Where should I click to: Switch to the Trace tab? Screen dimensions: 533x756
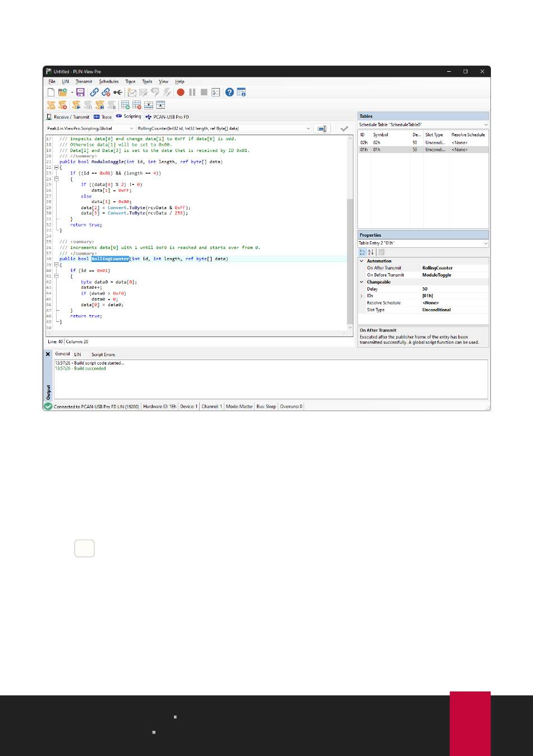coord(103,117)
